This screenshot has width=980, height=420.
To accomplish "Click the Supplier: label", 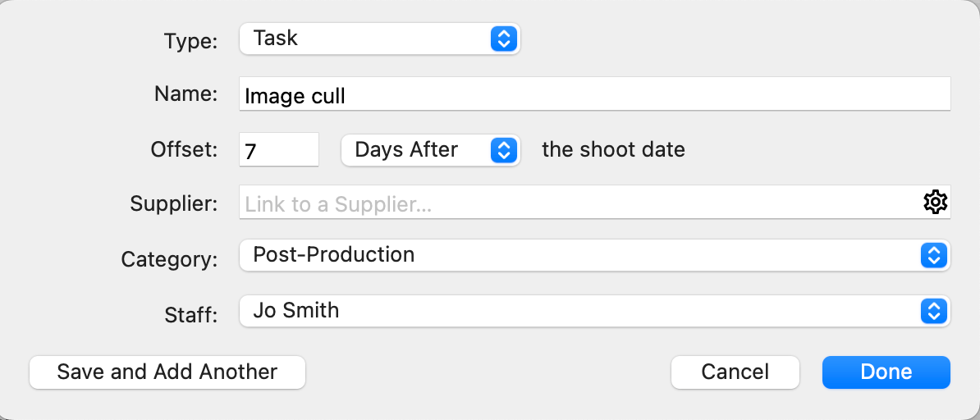I will (174, 203).
